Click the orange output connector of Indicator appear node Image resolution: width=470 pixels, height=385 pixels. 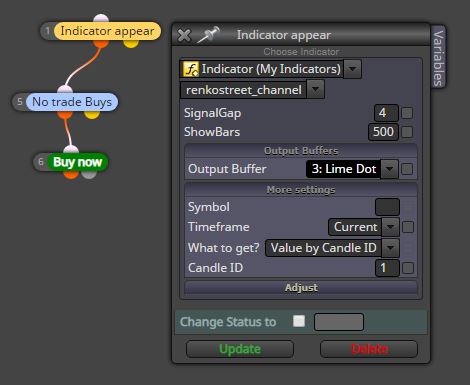[101, 43]
